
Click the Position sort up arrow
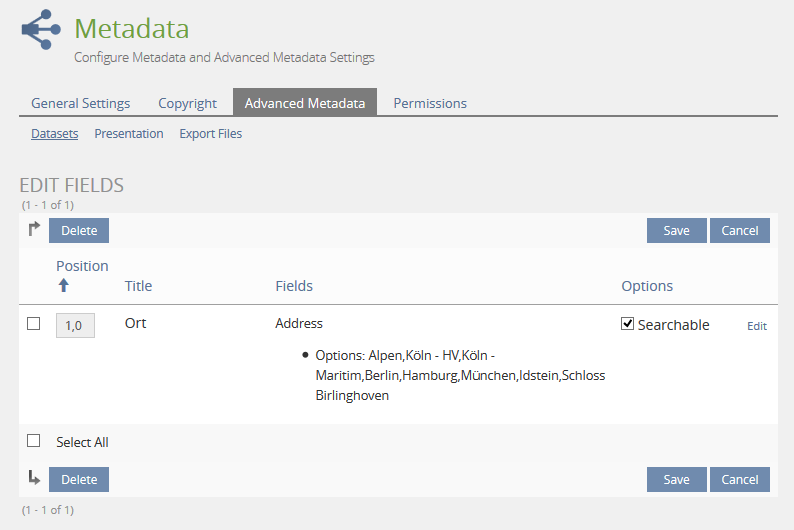click(64, 285)
